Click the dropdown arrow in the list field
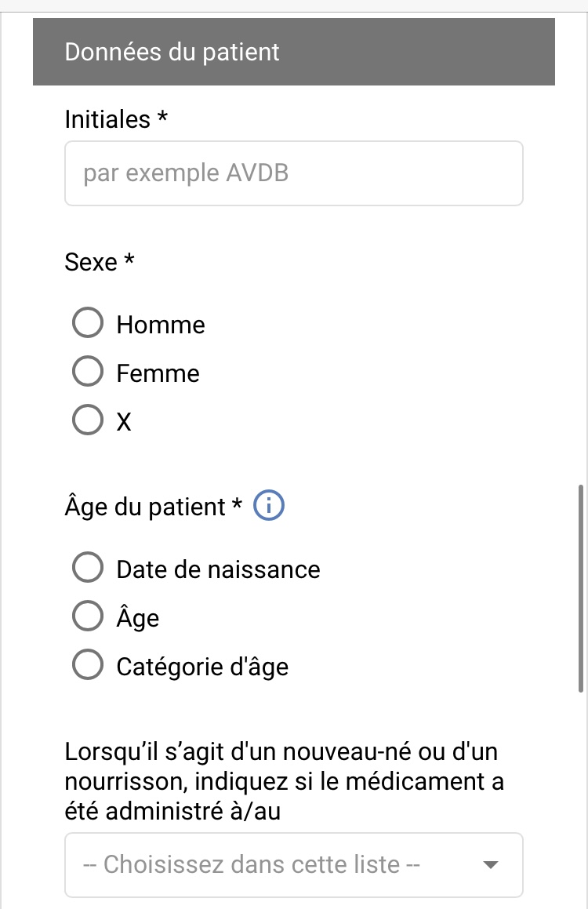The height and width of the screenshot is (909, 588). pyautogui.click(x=491, y=865)
